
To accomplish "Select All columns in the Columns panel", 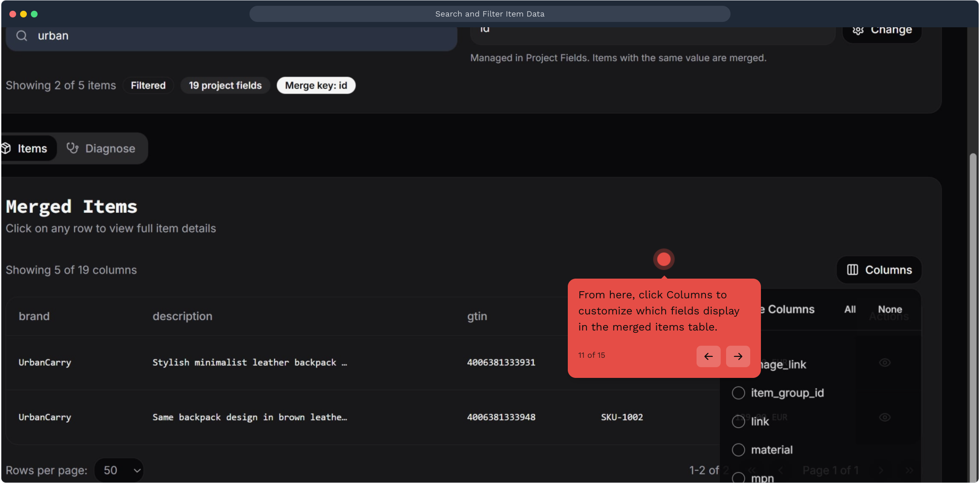I will [x=850, y=309].
